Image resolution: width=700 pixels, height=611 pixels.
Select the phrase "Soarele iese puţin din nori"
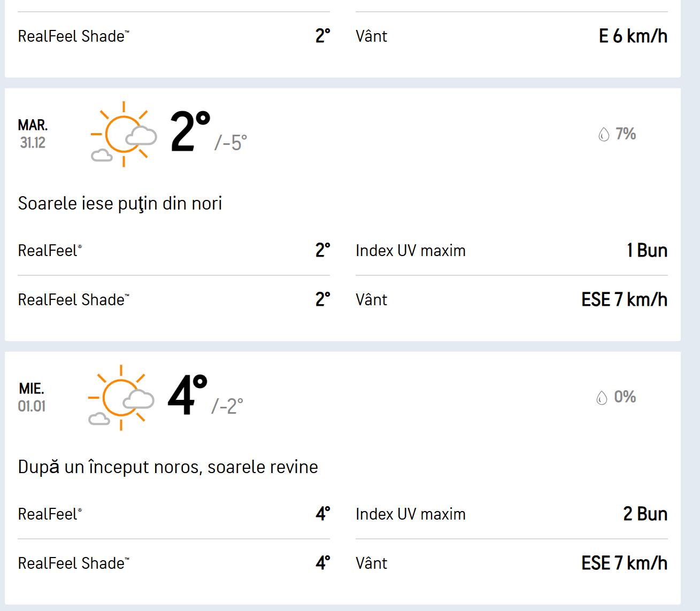coord(120,204)
